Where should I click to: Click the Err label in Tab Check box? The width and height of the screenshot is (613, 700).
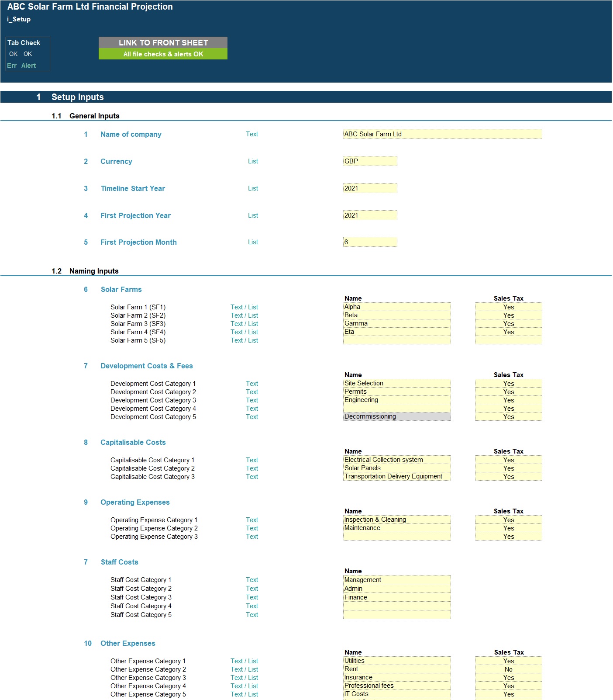tap(12, 66)
